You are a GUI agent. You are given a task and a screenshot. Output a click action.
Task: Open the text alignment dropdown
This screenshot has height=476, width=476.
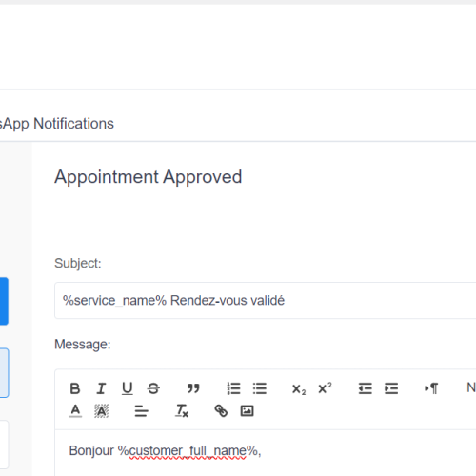141,411
